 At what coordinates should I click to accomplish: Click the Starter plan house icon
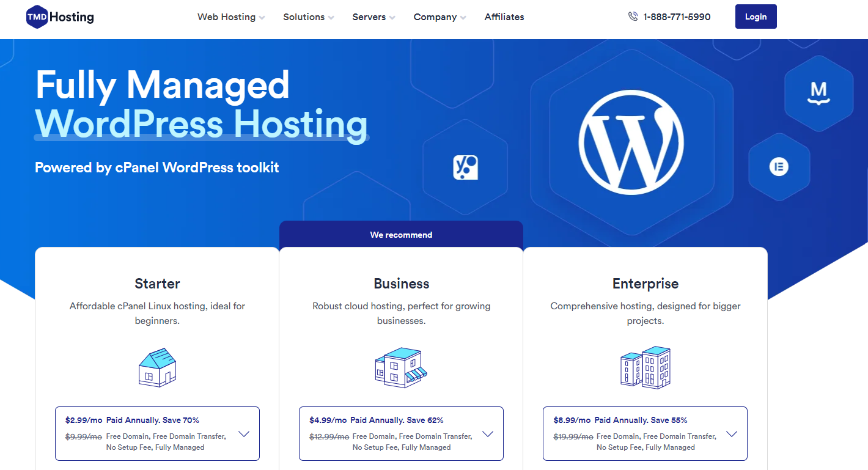click(157, 367)
